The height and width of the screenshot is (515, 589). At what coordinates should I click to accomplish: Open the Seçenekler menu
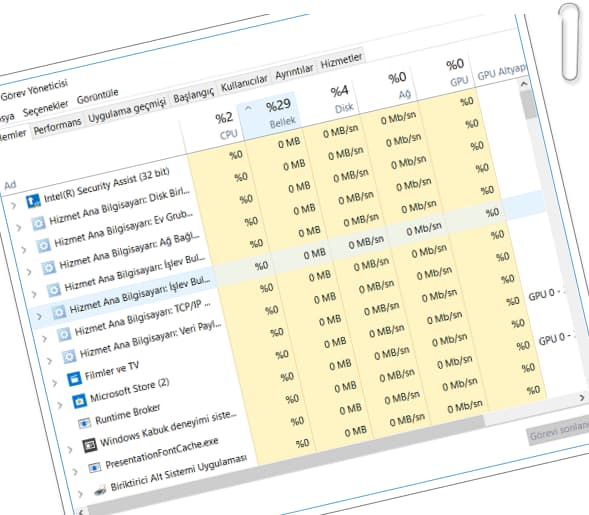45,108
